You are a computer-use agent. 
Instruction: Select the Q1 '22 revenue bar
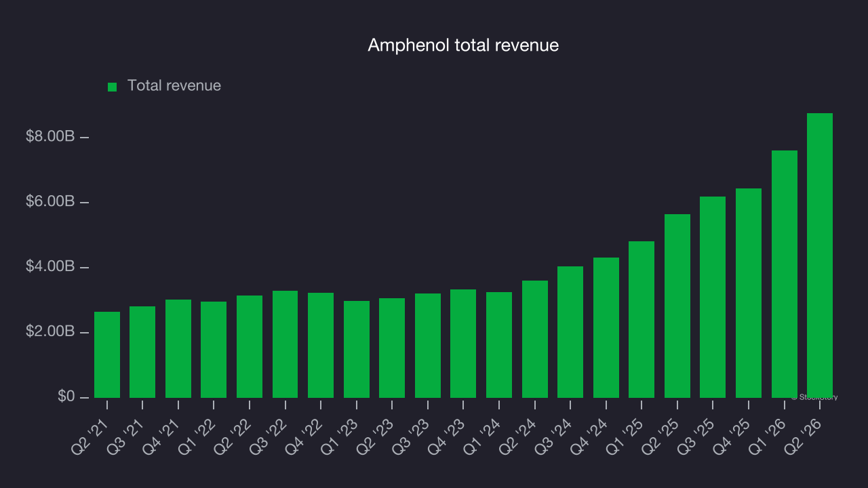[x=214, y=350]
